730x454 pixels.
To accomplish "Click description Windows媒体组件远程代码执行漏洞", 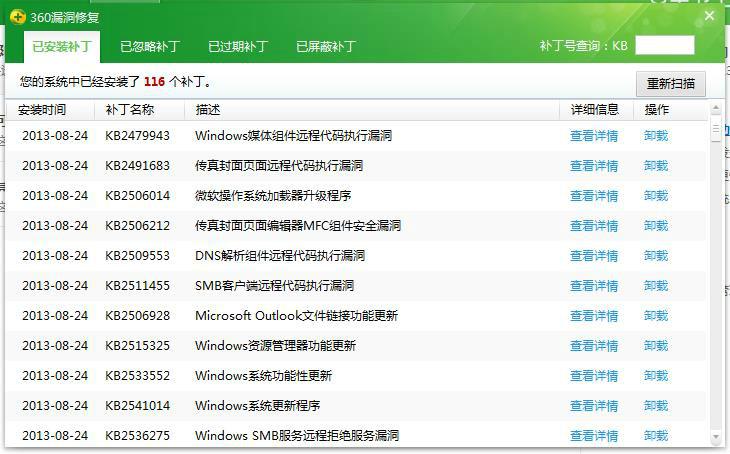I will point(293,136).
